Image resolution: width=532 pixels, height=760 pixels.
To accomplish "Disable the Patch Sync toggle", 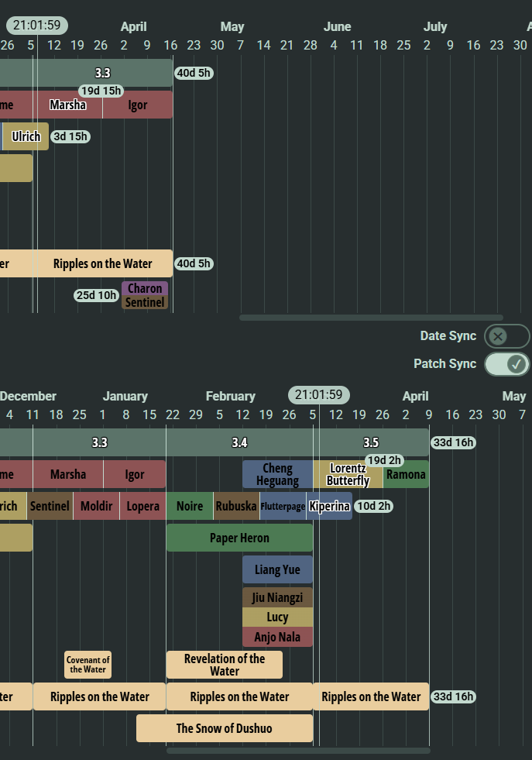I will (506, 364).
